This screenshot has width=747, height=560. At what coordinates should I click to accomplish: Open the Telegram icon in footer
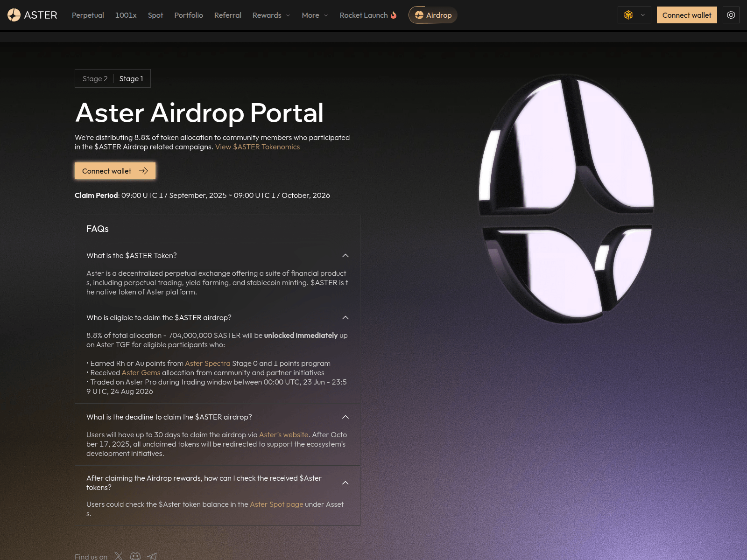point(152,556)
